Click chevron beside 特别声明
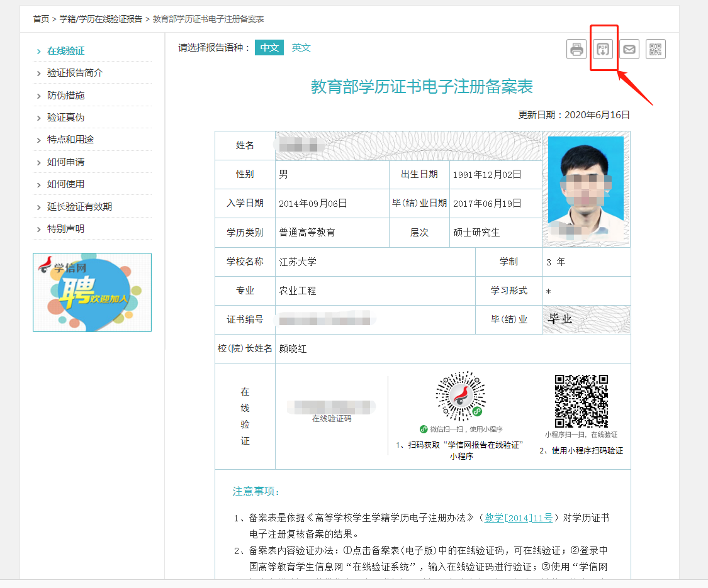The height and width of the screenshot is (588, 708). [x=39, y=230]
